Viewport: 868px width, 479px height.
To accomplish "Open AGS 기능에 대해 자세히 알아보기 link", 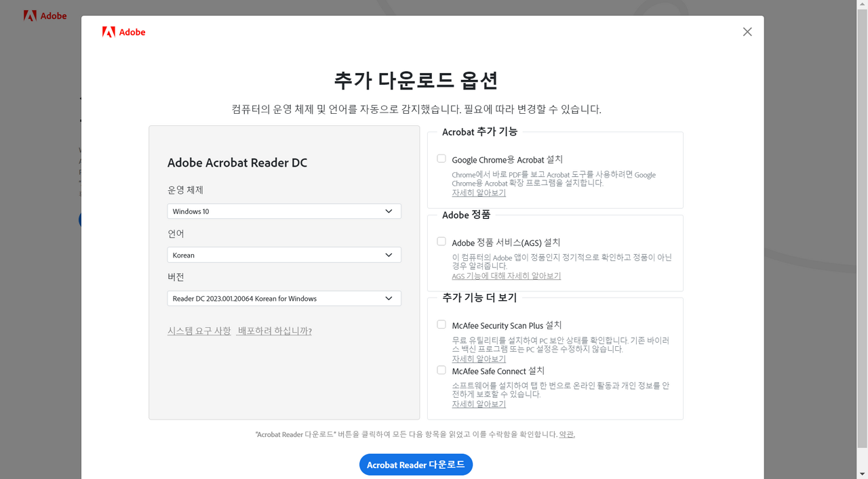I will pyautogui.click(x=507, y=276).
